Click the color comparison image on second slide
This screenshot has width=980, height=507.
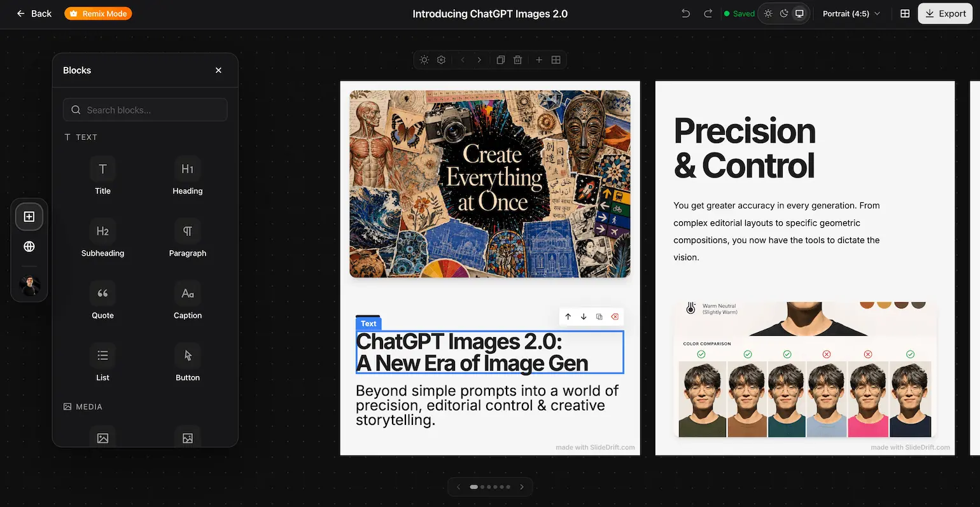point(805,370)
